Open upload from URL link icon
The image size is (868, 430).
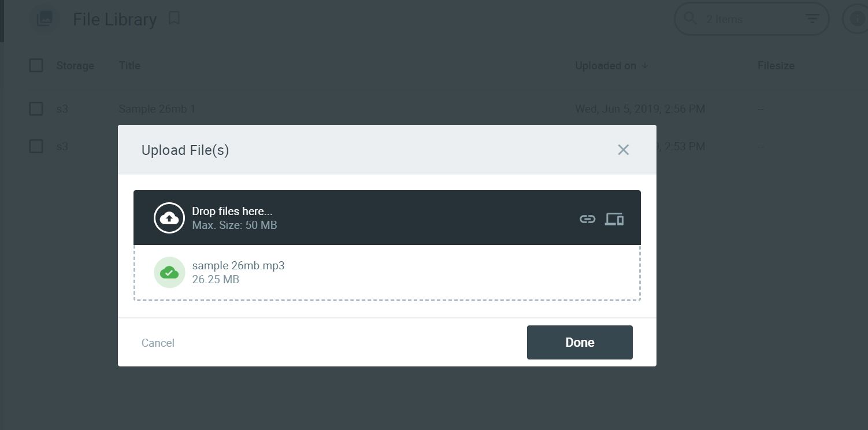[587, 218]
